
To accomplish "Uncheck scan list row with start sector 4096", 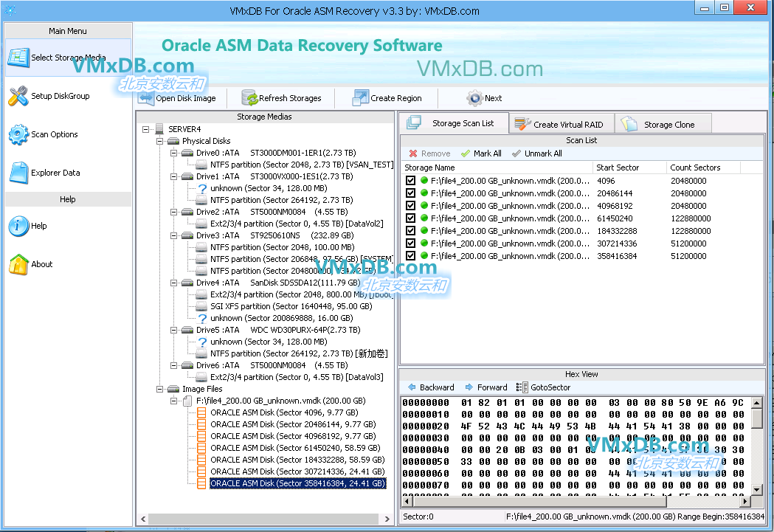I will [410, 181].
